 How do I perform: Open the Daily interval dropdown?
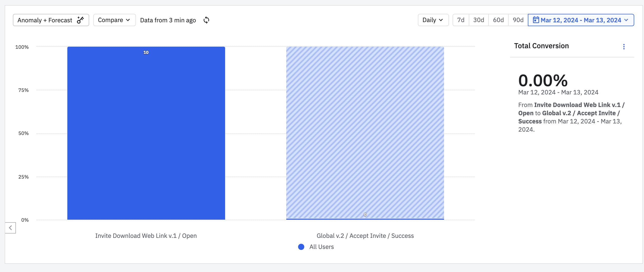tap(433, 20)
